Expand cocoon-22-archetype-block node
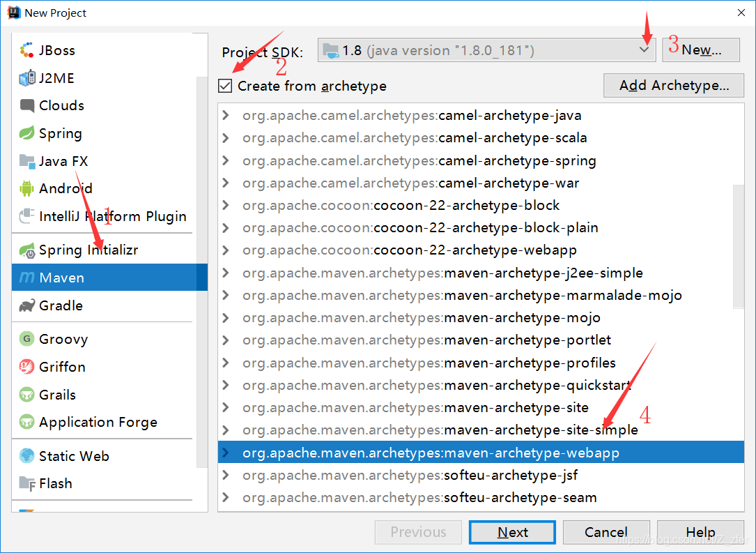Image resolution: width=756 pixels, height=553 pixels. pyautogui.click(x=225, y=205)
